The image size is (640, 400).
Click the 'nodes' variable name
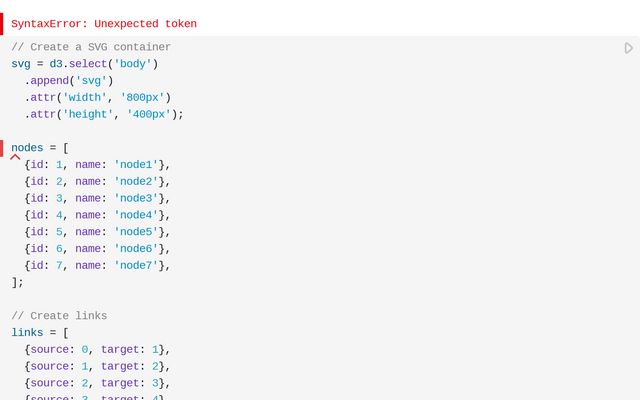tap(27, 148)
